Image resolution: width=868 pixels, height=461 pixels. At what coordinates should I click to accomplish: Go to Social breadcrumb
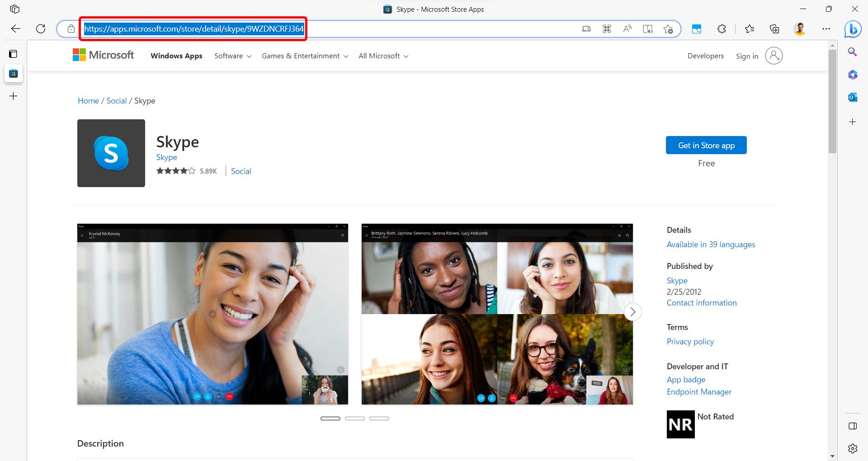coord(117,101)
